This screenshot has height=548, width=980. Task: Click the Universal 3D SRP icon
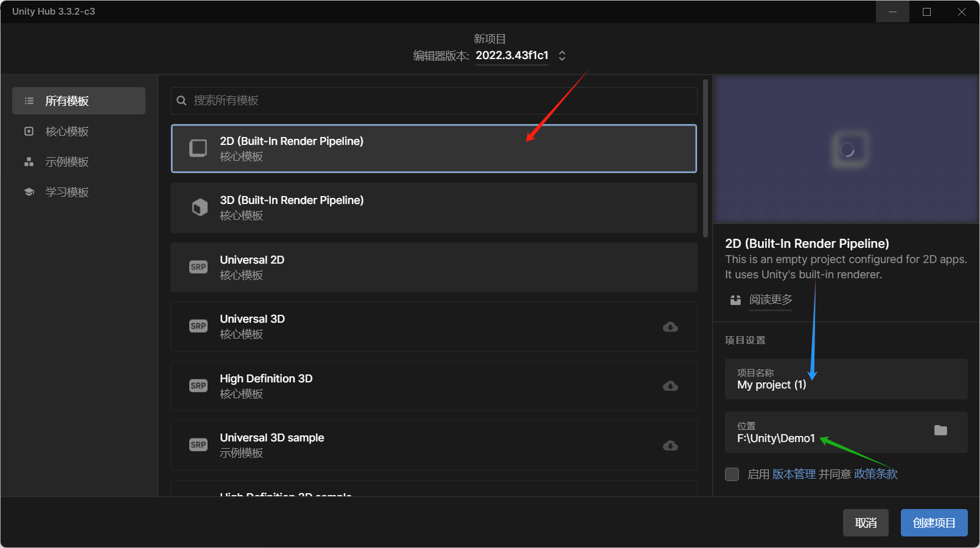click(x=198, y=326)
